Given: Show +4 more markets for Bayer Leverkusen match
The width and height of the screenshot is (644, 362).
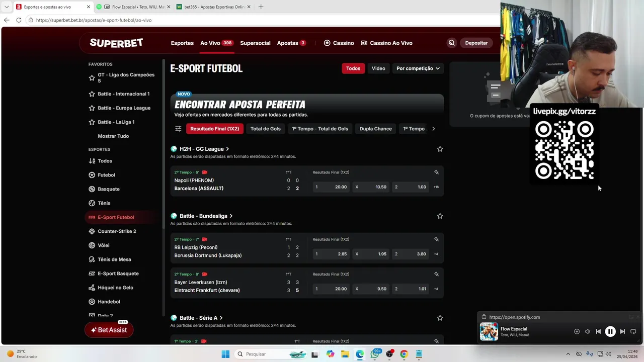Looking at the screenshot, I should pos(436,289).
